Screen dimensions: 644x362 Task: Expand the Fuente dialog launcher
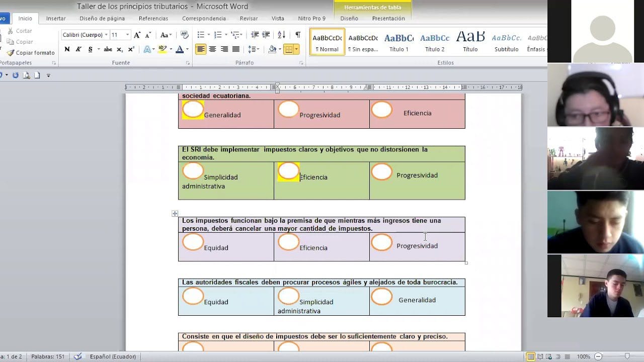pyautogui.click(x=188, y=63)
